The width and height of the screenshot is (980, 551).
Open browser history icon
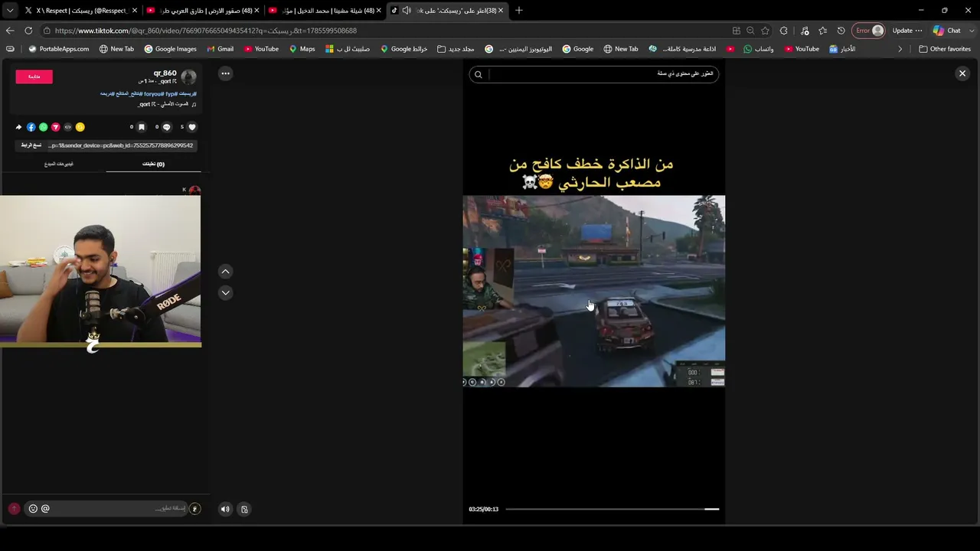click(841, 31)
